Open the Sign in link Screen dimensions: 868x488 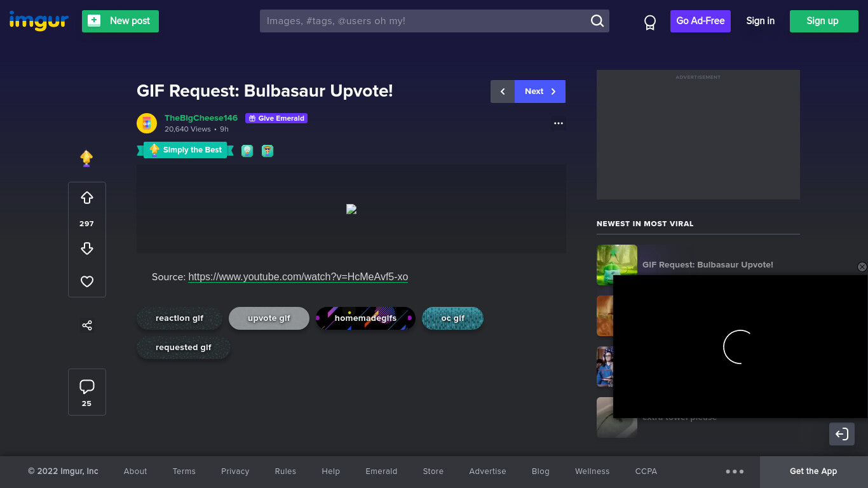click(760, 21)
